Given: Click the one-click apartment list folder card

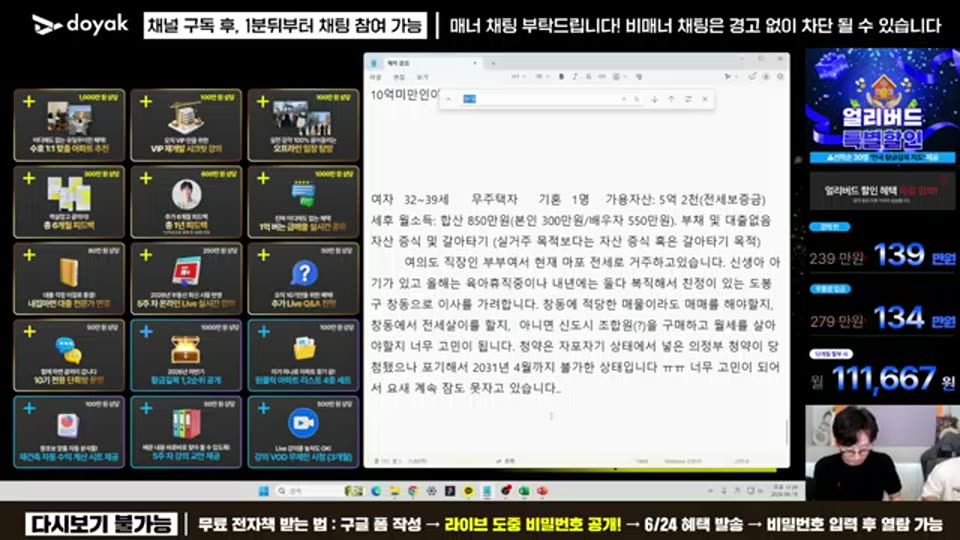Looking at the screenshot, I should [303, 355].
